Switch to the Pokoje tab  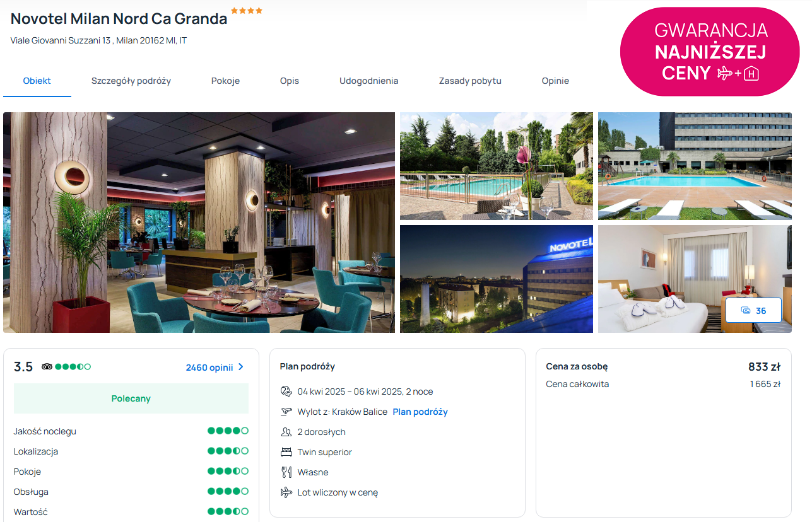coord(225,81)
